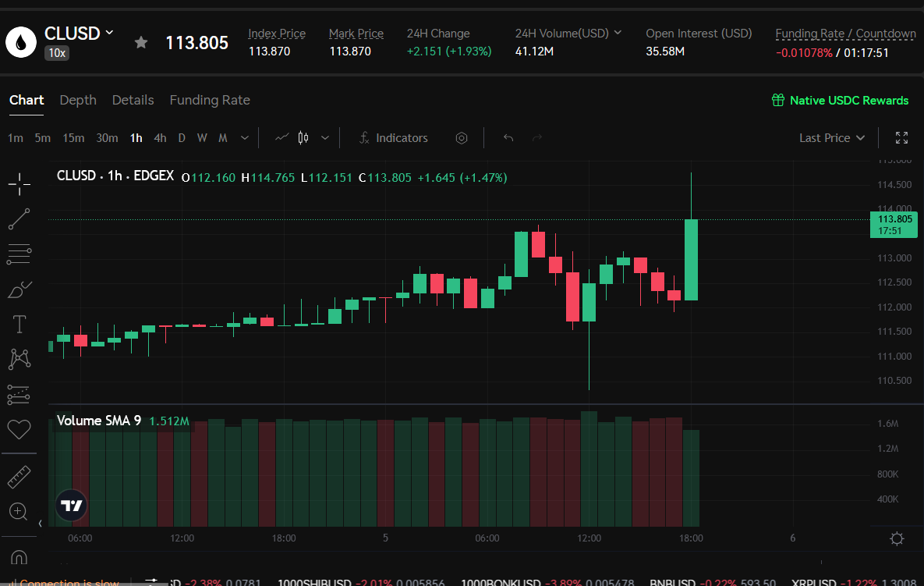Undo last chart action

click(x=508, y=138)
